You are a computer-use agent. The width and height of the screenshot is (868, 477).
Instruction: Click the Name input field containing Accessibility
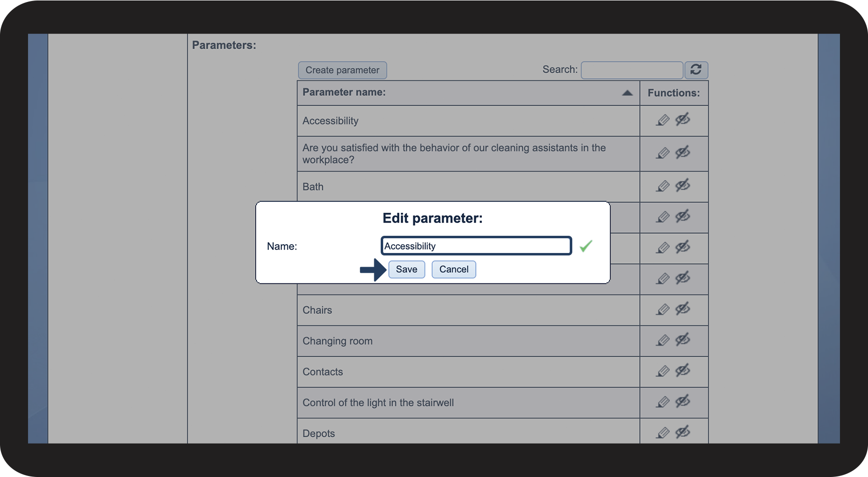click(x=476, y=246)
